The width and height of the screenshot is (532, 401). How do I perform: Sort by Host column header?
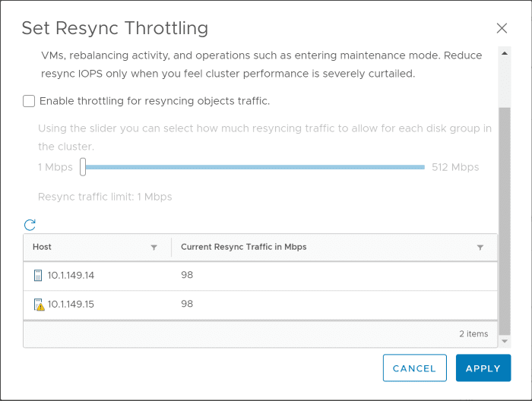click(42, 247)
